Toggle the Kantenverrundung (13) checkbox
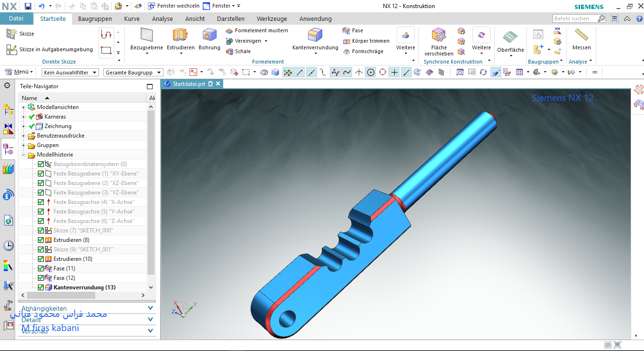Image resolution: width=644 pixels, height=351 pixels. click(41, 287)
